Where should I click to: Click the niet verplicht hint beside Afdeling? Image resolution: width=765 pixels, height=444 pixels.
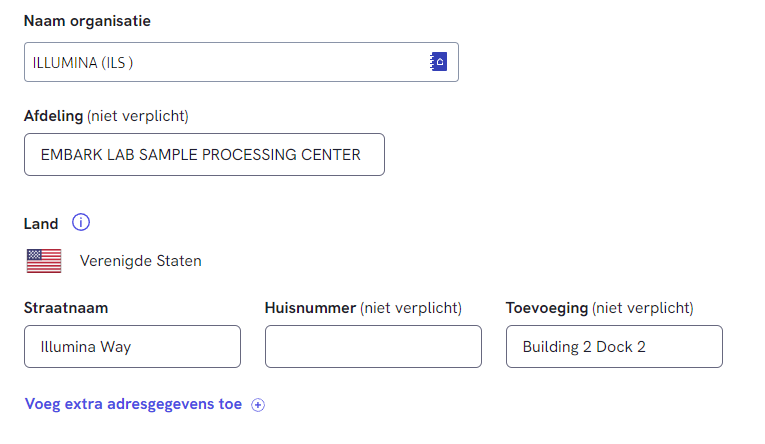[x=138, y=116]
